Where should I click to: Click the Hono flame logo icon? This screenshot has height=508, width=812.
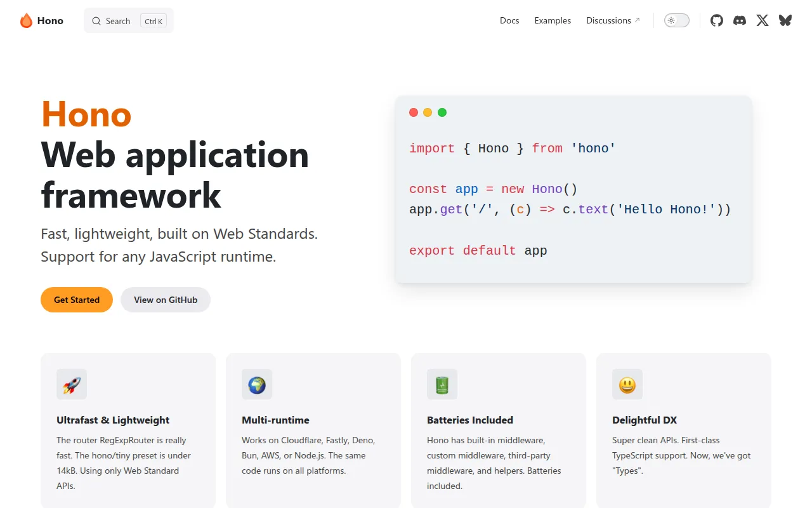26,21
